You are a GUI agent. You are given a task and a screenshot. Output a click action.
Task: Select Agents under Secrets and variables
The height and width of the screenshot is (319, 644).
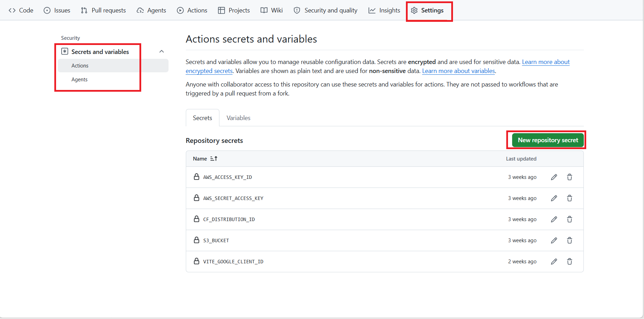(x=113, y=80)
